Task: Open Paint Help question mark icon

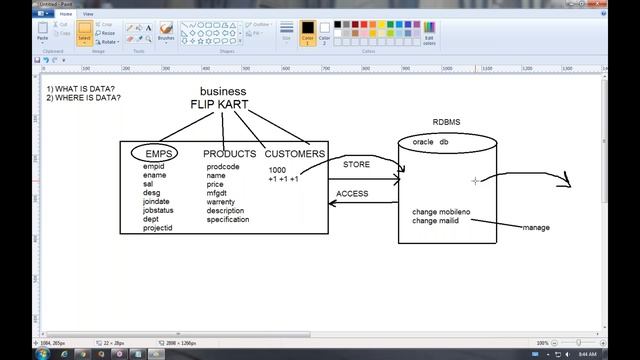Action: coord(603,13)
